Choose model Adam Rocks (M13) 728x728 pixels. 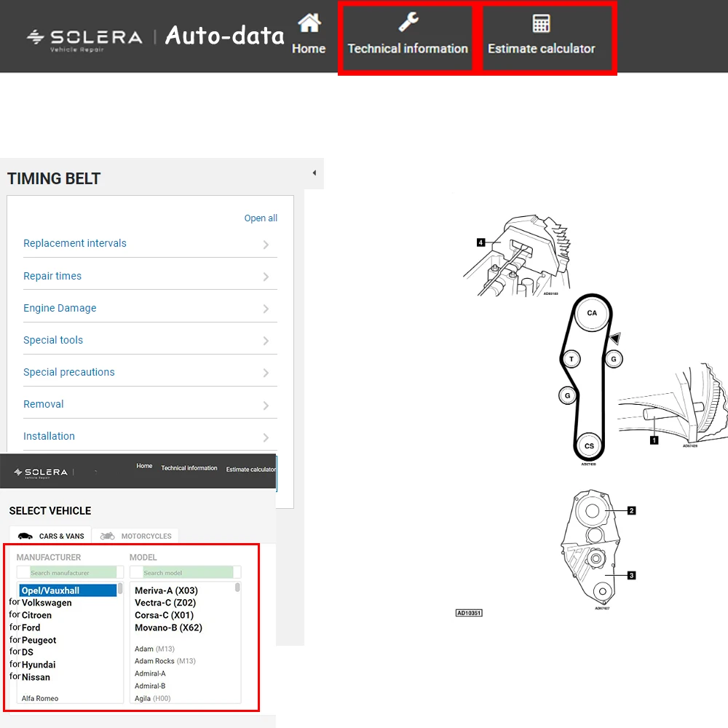click(165, 661)
